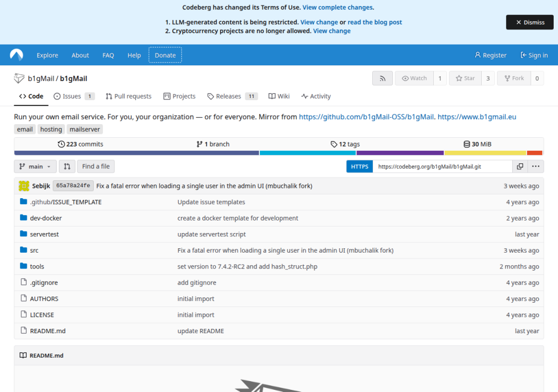Image resolution: width=558 pixels, height=392 pixels.
Task: Click the clone URL input field
Action: pyautogui.click(x=442, y=167)
